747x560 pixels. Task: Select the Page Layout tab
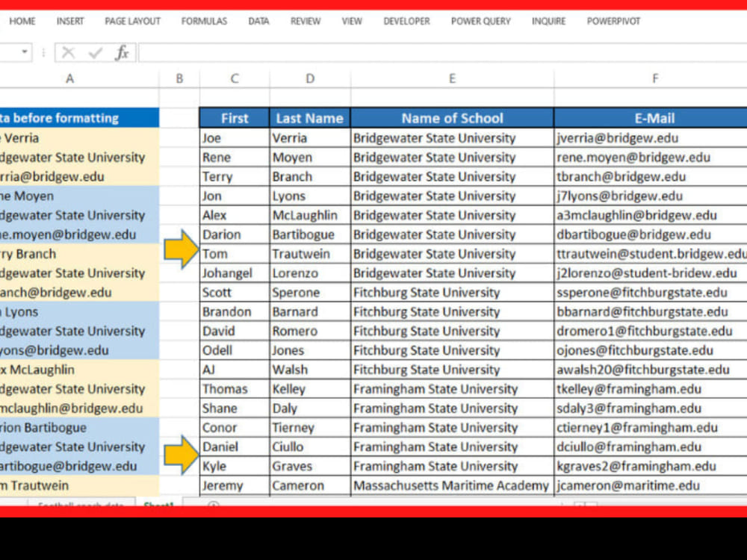click(x=132, y=21)
